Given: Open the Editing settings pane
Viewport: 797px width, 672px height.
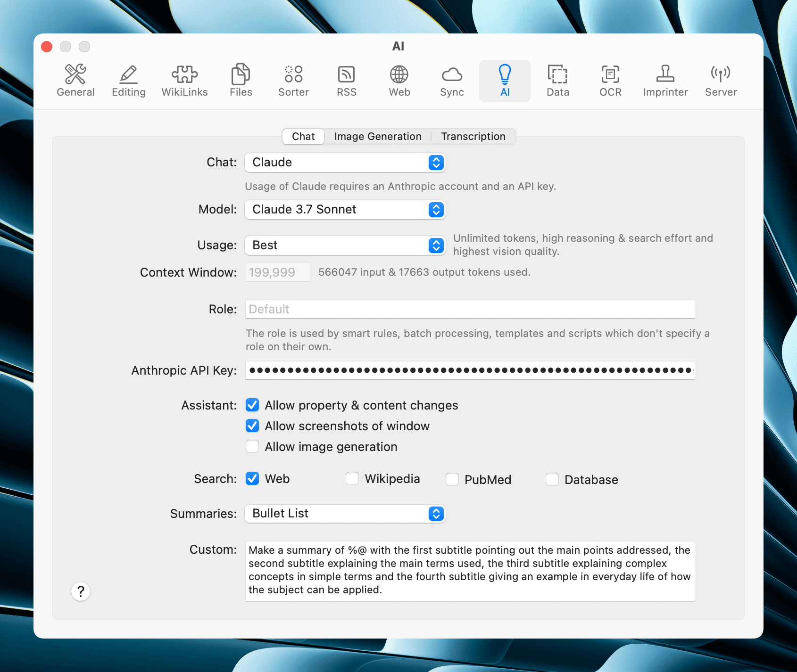Looking at the screenshot, I should [129, 81].
